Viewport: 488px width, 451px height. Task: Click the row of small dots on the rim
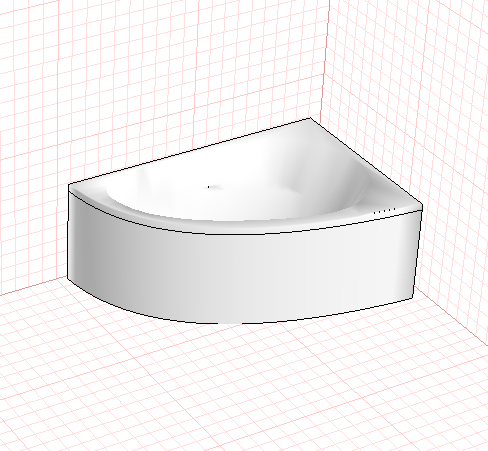coord(385,211)
